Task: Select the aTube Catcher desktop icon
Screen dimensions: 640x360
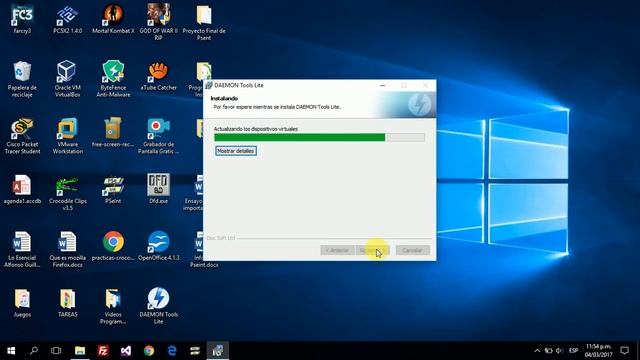Action: [158, 76]
